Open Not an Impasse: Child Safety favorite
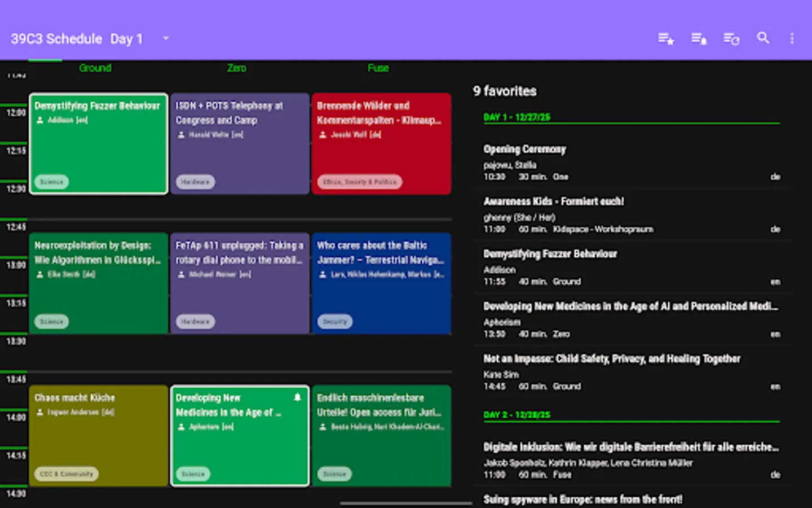Viewport: 812px width, 508px height. (x=632, y=373)
